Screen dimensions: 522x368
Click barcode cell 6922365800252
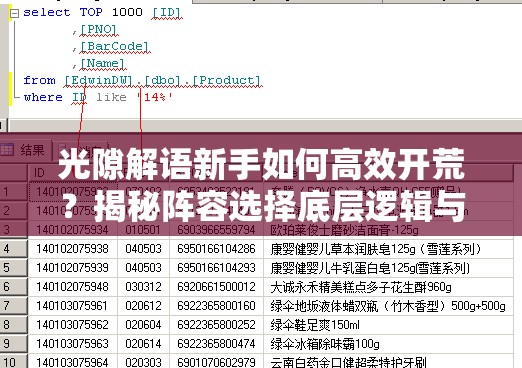216,325
